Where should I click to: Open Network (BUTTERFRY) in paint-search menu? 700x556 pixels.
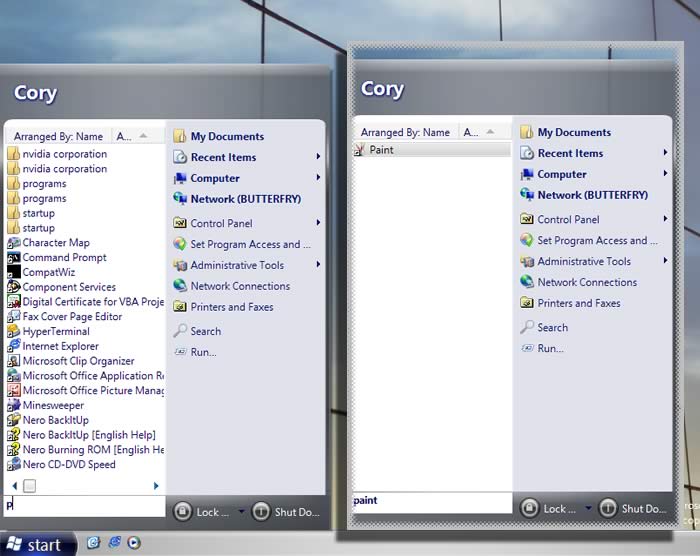(584, 195)
